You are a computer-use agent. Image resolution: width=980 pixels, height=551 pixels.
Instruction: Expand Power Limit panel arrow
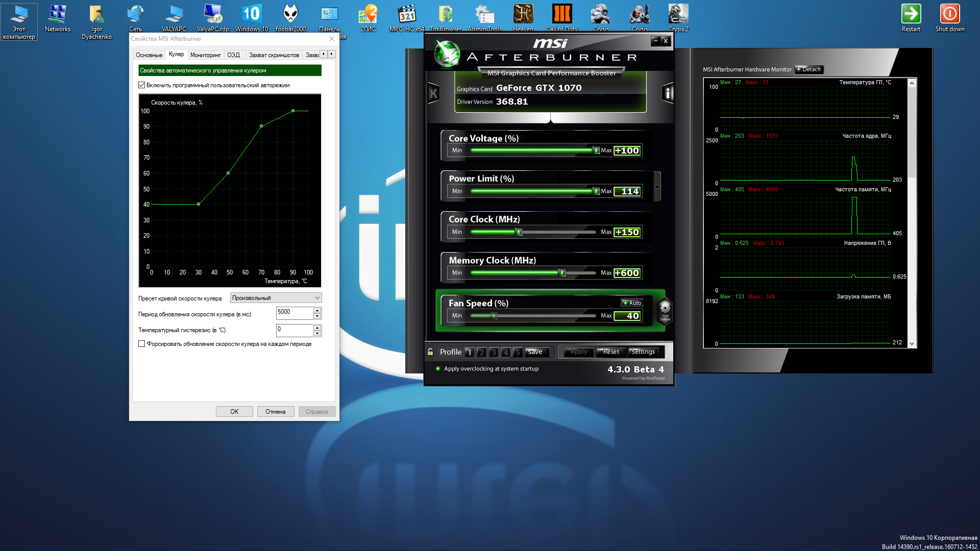657,187
